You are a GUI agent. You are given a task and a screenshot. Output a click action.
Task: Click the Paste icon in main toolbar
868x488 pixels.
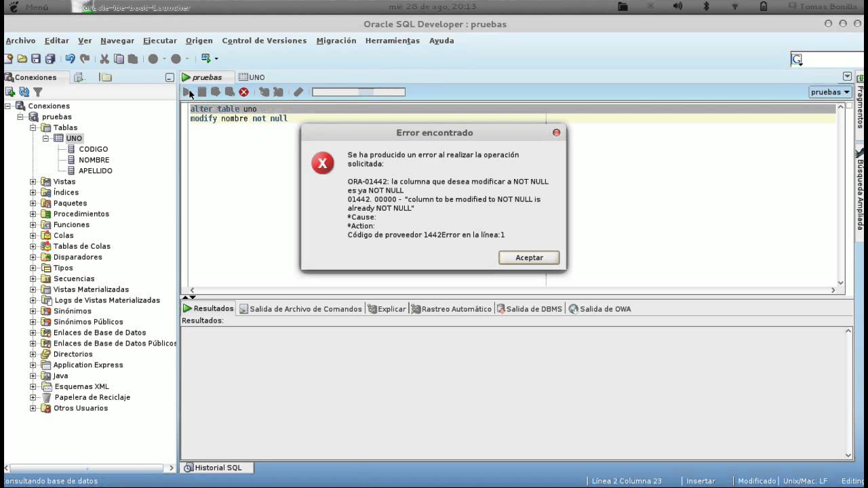point(133,59)
